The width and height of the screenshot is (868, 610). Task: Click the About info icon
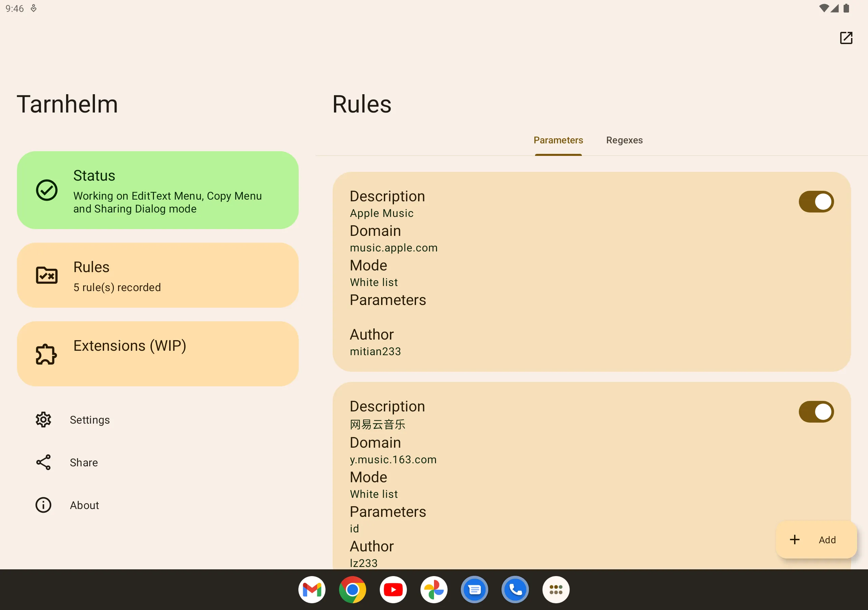(x=43, y=505)
